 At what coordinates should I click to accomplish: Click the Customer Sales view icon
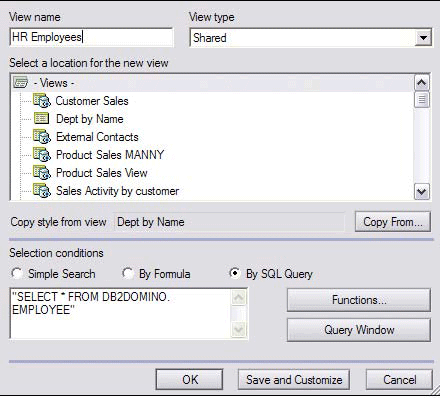(x=42, y=101)
